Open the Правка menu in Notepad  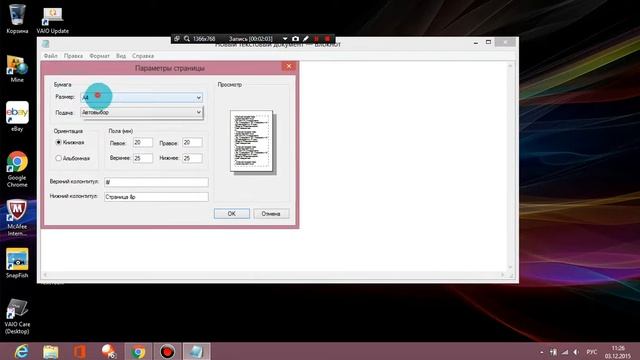(73, 56)
